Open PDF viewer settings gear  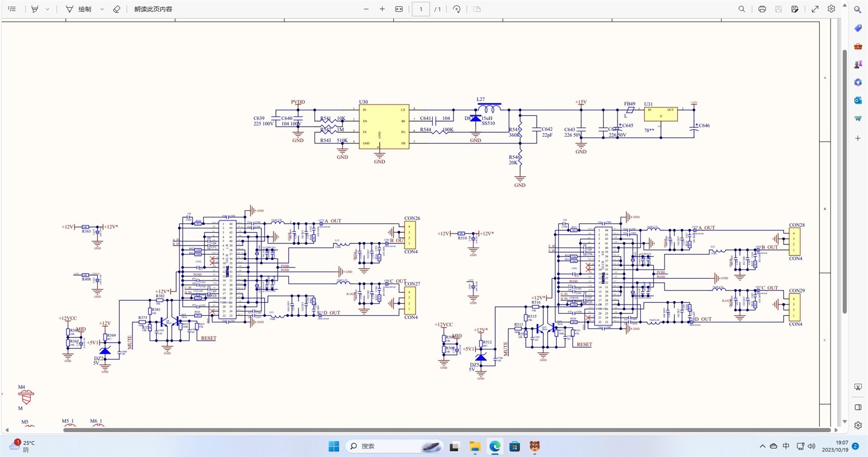pyautogui.click(x=831, y=9)
